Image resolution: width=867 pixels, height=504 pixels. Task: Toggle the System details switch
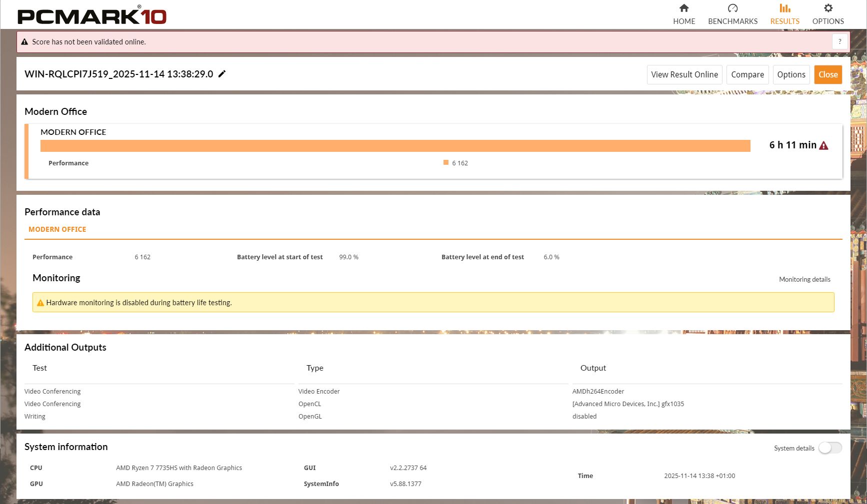tap(830, 448)
